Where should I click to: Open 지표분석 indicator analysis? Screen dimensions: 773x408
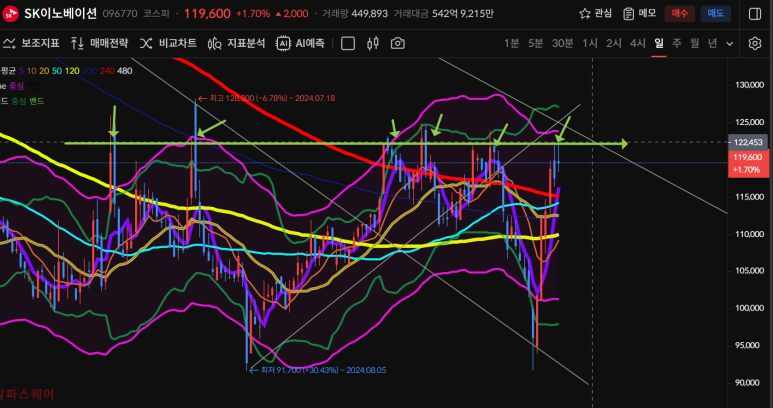236,43
